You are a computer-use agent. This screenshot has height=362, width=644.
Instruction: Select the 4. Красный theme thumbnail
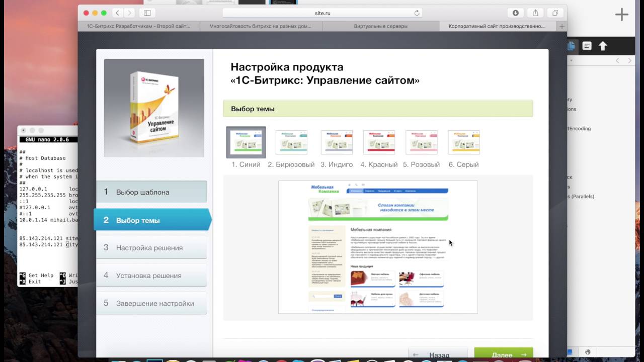coord(379,142)
